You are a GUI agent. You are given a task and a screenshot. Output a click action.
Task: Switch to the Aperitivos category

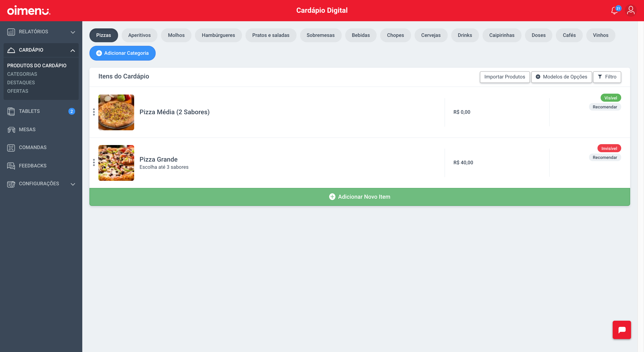point(139,35)
